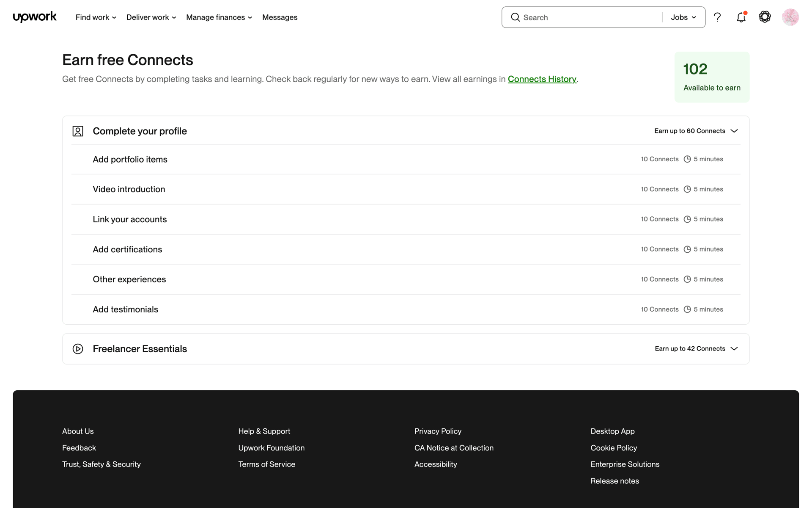Viewport: 812px width, 508px height.
Task: Click the Upwork AI flower icon
Action: pyautogui.click(x=765, y=17)
